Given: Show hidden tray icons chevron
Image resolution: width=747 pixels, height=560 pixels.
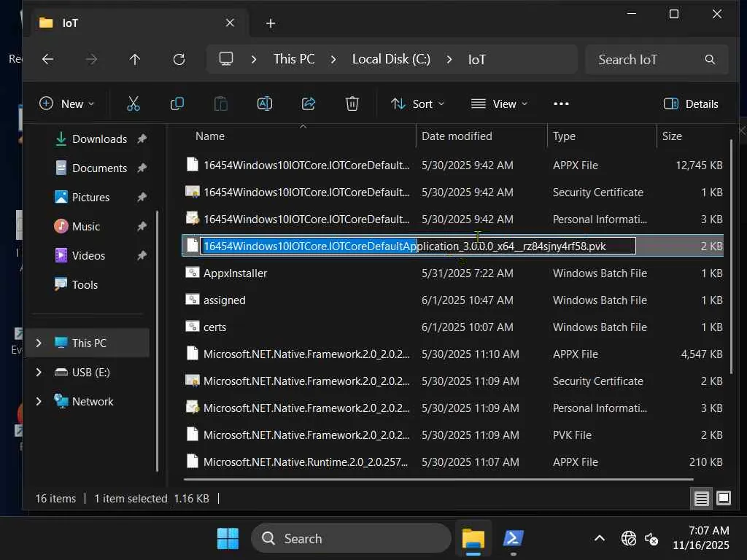Looking at the screenshot, I should [x=600, y=539].
